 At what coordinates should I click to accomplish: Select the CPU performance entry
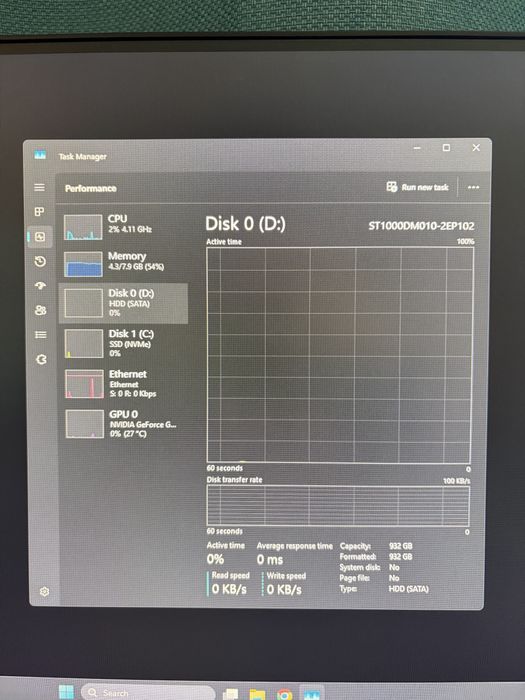123,227
